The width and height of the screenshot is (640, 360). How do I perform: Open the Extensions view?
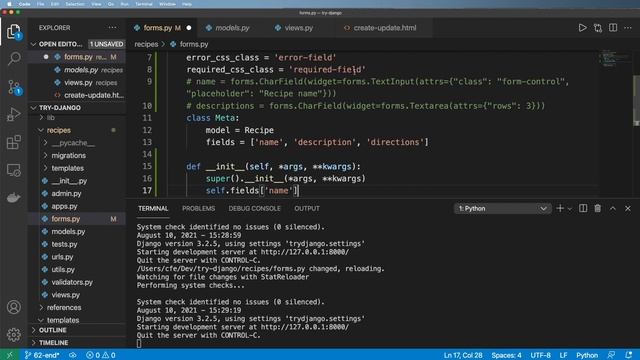[x=13, y=142]
